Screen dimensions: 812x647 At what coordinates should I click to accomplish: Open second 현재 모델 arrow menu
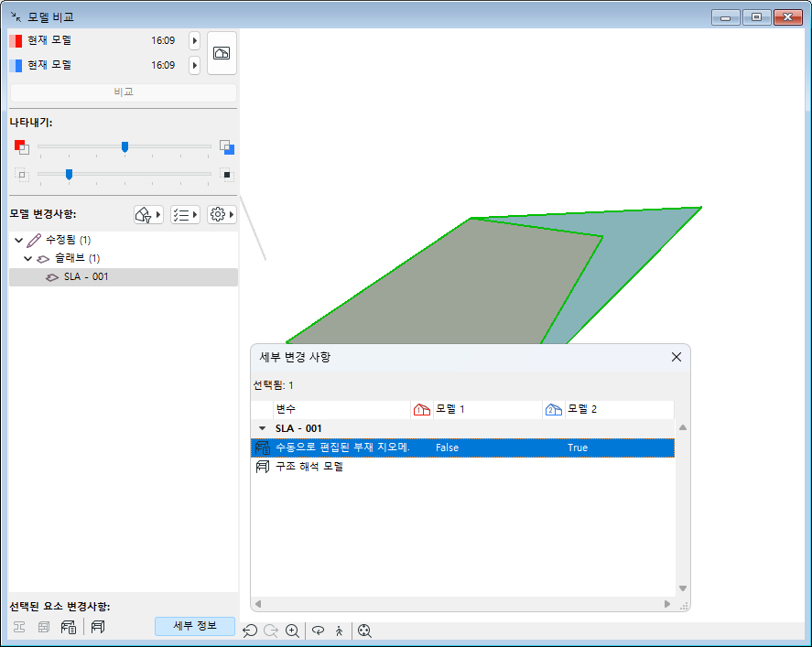coord(195,65)
